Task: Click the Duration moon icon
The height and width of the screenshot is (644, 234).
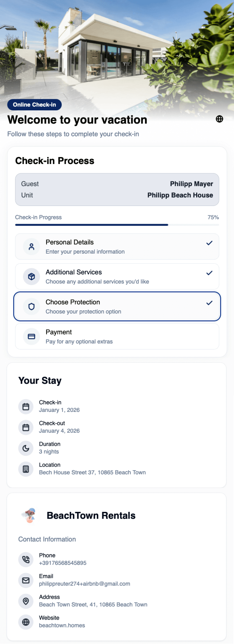Action: coord(26,448)
